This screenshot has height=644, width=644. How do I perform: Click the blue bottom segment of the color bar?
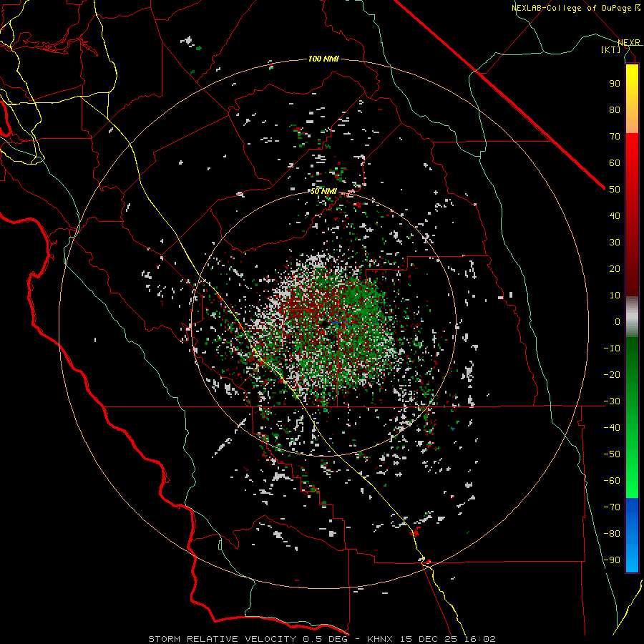[x=632, y=535]
